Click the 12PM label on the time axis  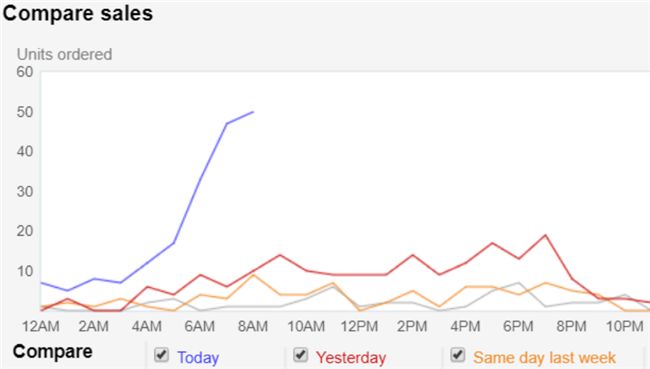click(x=359, y=326)
